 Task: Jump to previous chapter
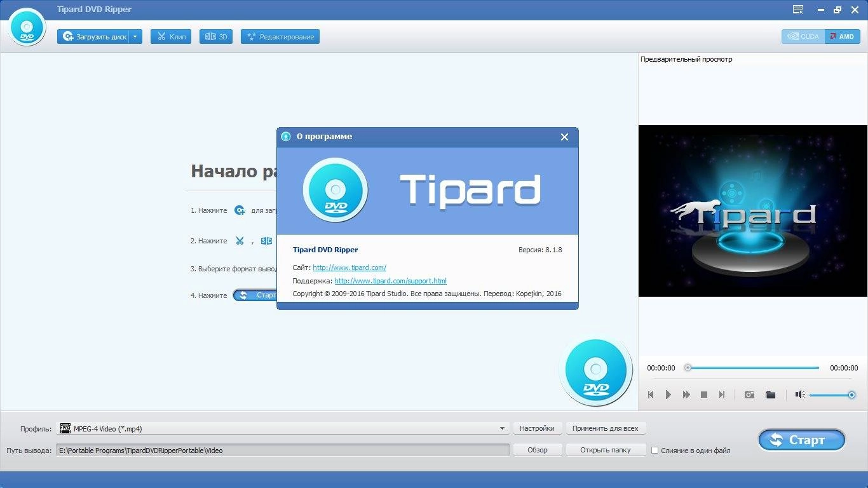tap(651, 395)
